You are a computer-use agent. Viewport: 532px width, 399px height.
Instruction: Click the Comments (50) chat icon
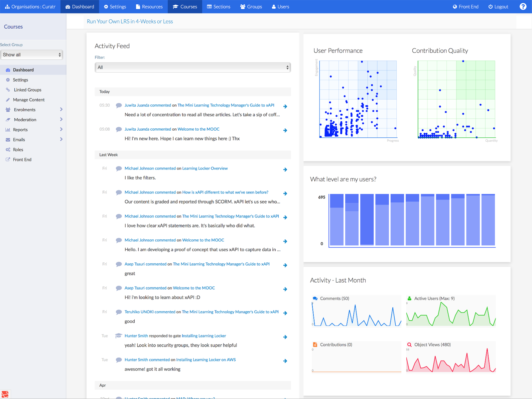coord(315,299)
